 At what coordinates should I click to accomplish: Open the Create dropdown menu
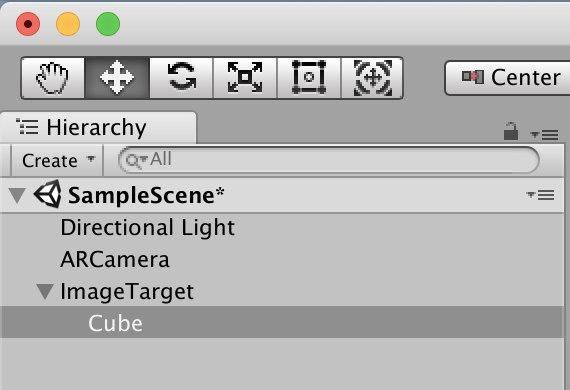(x=57, y=161)
